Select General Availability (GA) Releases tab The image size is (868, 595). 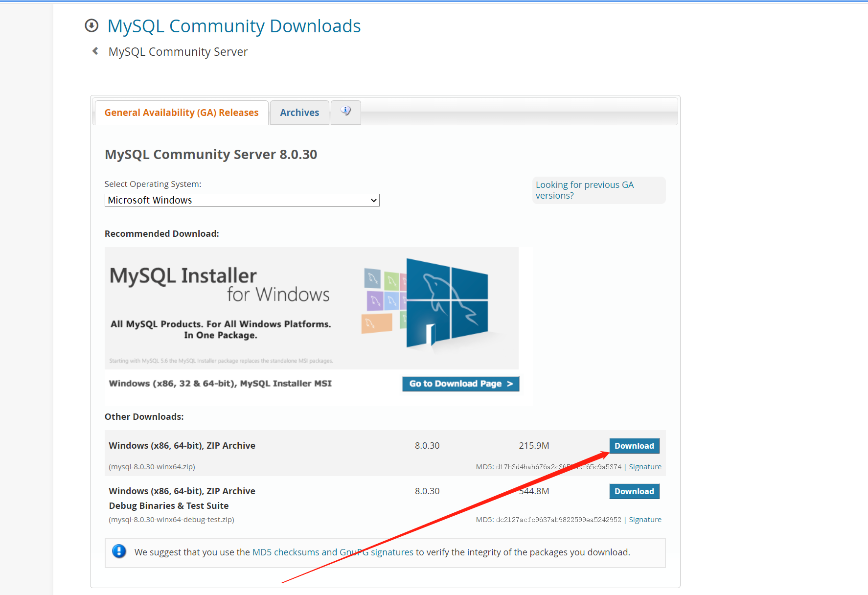coord(182,113)
